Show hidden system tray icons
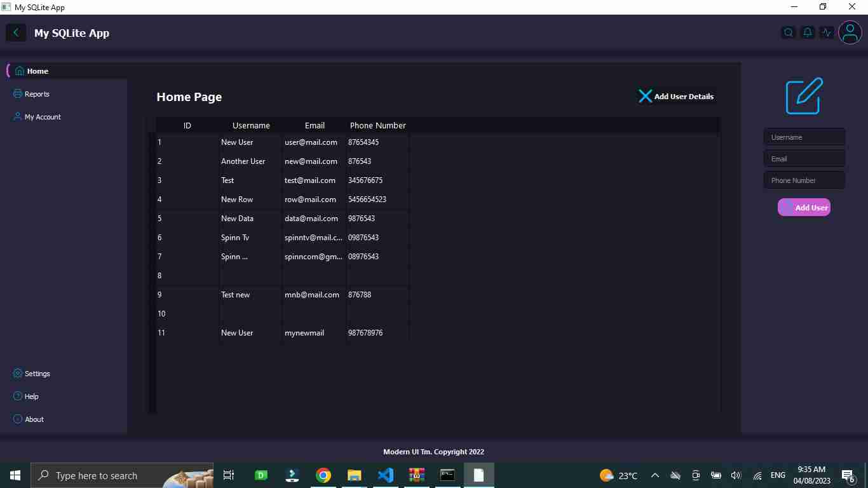Viewport: 868px width, 488px height. click(655, 475)
